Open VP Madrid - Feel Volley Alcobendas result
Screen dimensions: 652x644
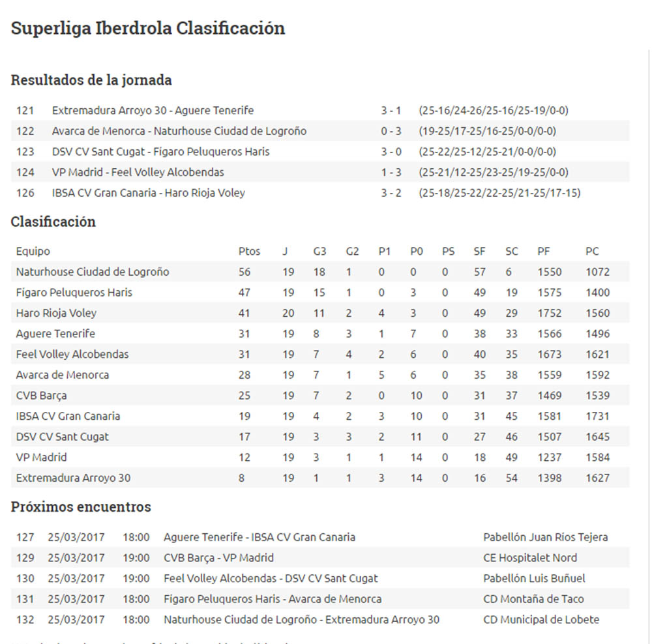pos(138,172)
